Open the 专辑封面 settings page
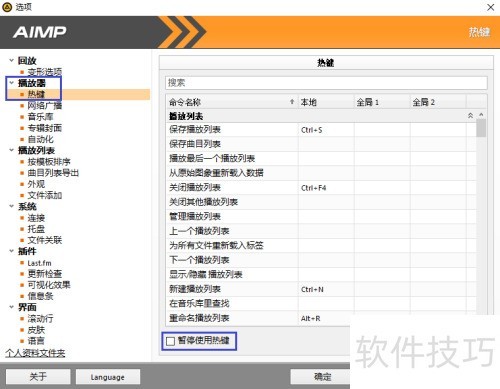Viewport: 500px width, 389px height. [45, 128]
